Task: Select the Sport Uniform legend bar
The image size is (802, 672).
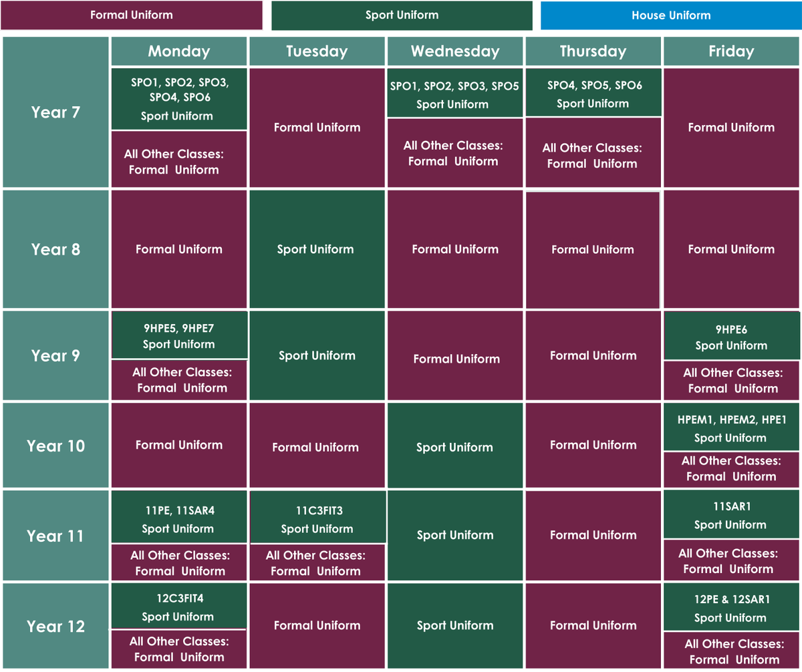Action: (402, 15)
